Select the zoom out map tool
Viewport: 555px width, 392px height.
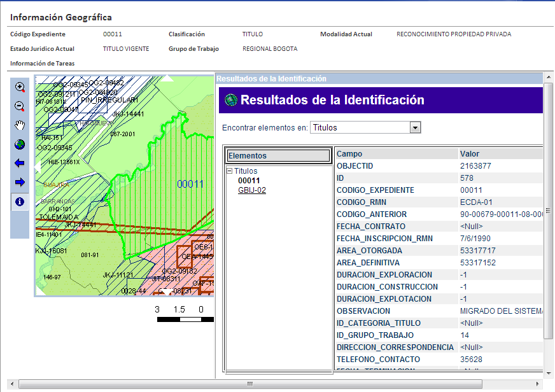pyautogui.click(x=20, y=106)
